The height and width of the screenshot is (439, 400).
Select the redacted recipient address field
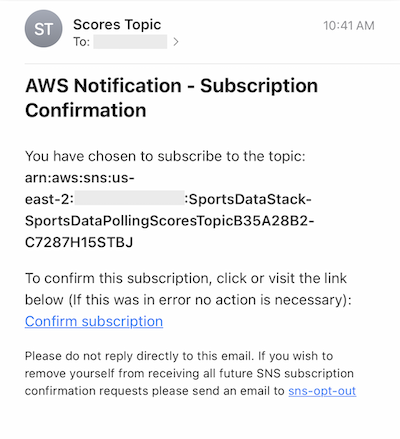click(x=130, y=42)
